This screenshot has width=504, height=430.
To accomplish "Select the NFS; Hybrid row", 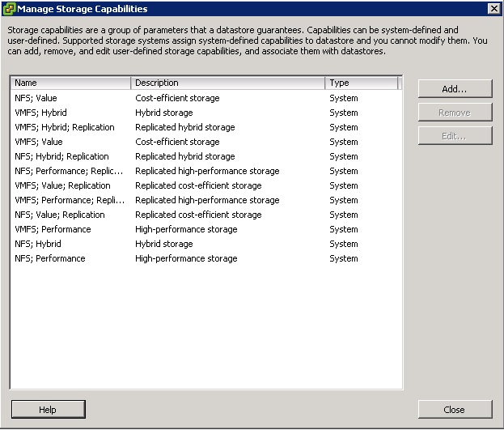I will (38, 244).
